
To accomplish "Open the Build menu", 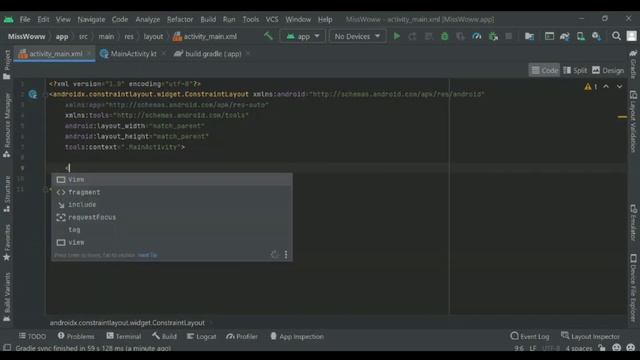I will [x=208, y=19].
